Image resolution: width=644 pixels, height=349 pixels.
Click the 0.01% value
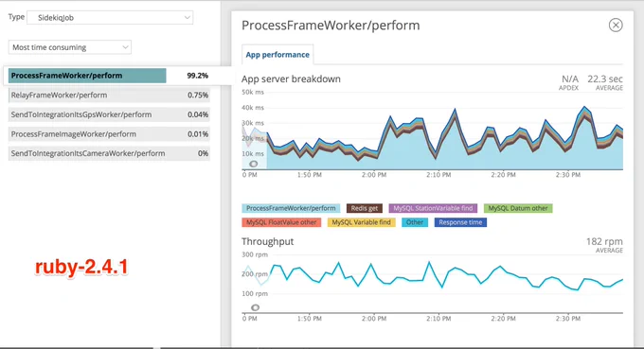coord(198,134)
